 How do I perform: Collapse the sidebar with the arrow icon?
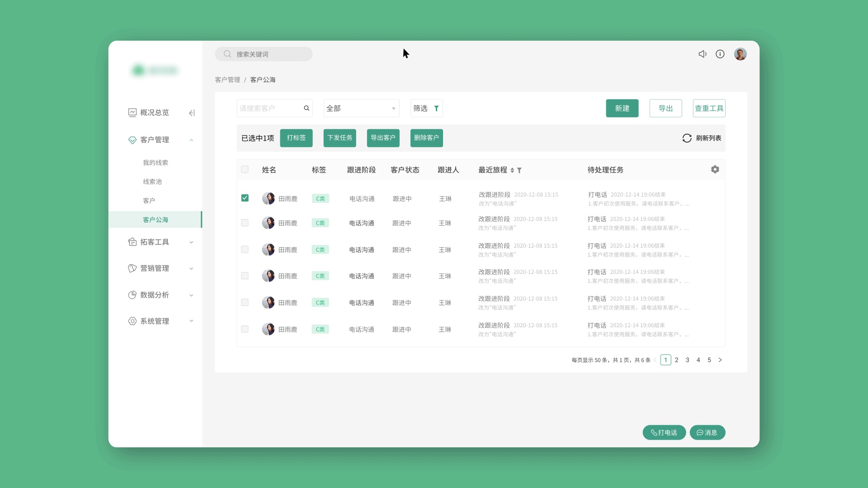192,113
